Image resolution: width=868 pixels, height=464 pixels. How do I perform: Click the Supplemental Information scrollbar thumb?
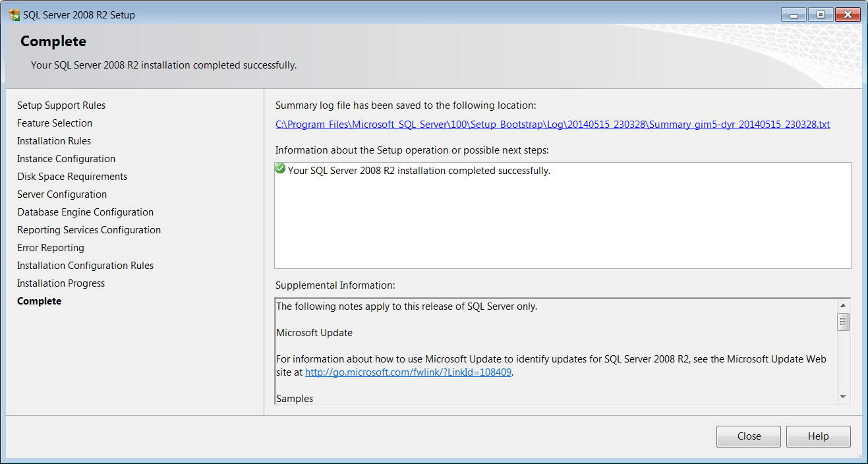tap(843, 322)
